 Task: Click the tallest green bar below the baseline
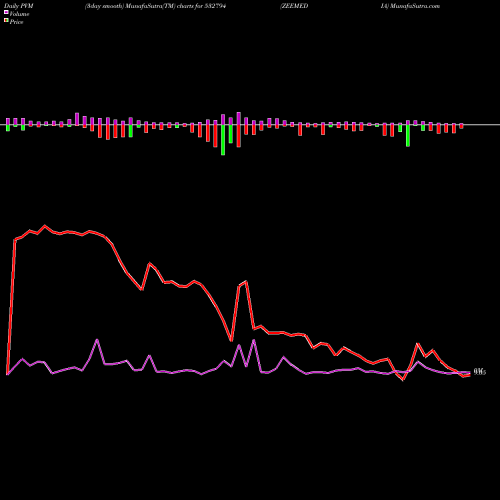click(223, 140)
